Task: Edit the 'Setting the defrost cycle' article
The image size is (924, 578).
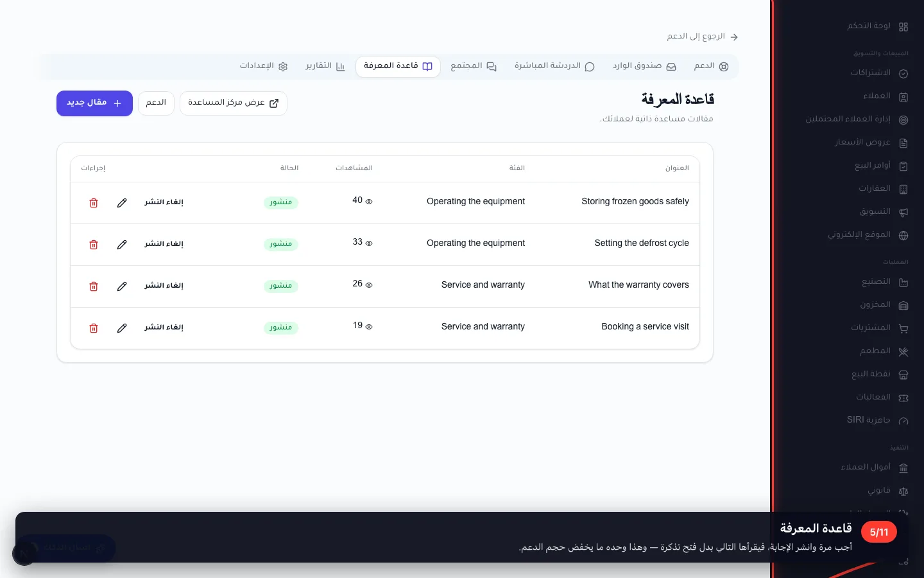Action: pos(122,245)
